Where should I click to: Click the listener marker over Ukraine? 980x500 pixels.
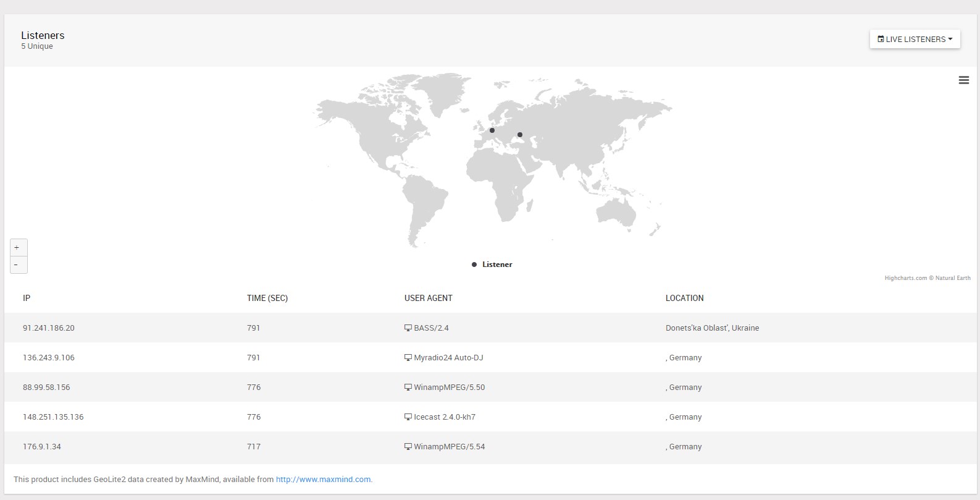[x=520, y=135]
